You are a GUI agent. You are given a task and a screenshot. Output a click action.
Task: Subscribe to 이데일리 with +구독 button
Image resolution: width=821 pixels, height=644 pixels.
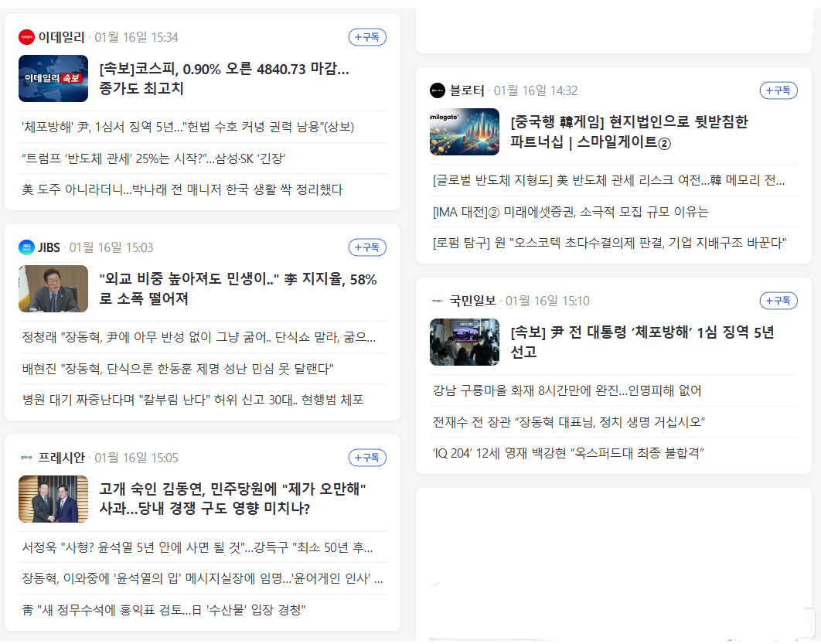pyautogui.click(x=367, y=37)
